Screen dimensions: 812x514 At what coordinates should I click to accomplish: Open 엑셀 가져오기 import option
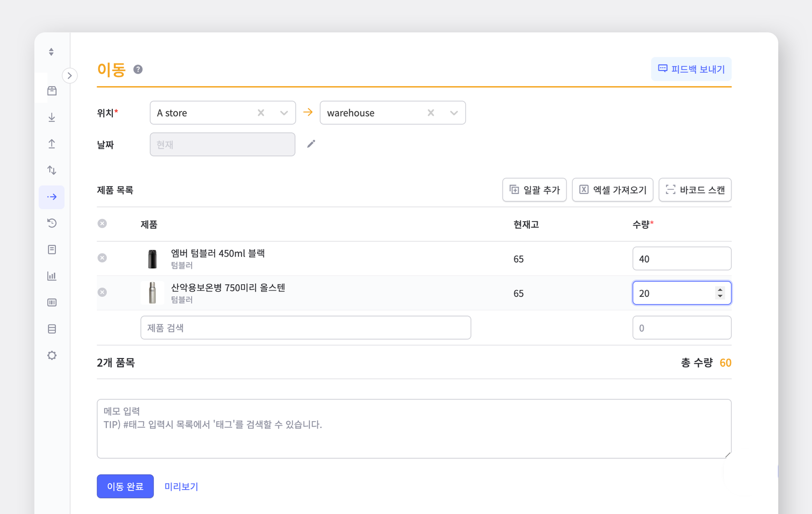pos(612,190)
